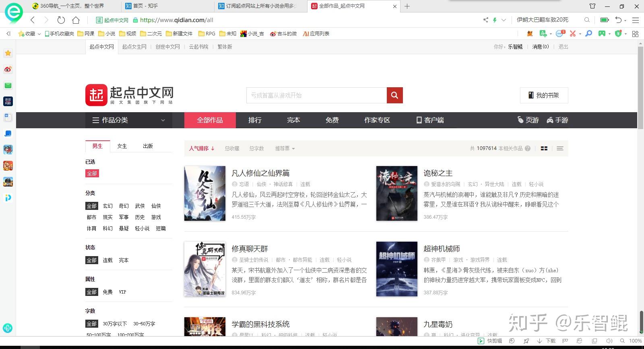This screenshot has width=644, height=349.
Task: Toggle the sound mute icon in status bar
Action: (609, 341)
